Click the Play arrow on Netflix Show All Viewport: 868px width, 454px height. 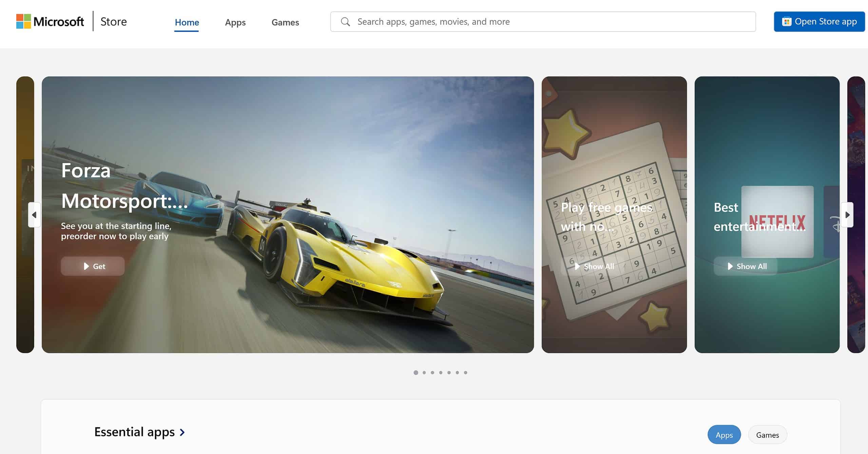[x=730, y=266]
